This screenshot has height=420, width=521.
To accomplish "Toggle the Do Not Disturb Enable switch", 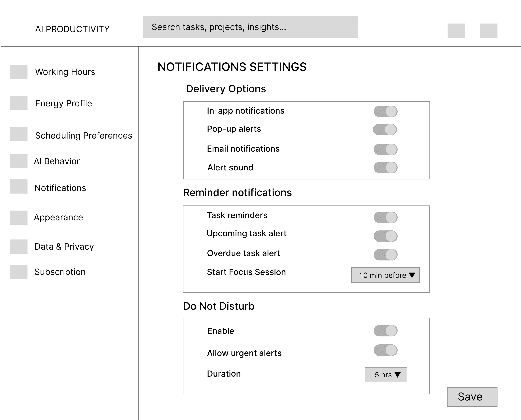I will pos(386,331).
